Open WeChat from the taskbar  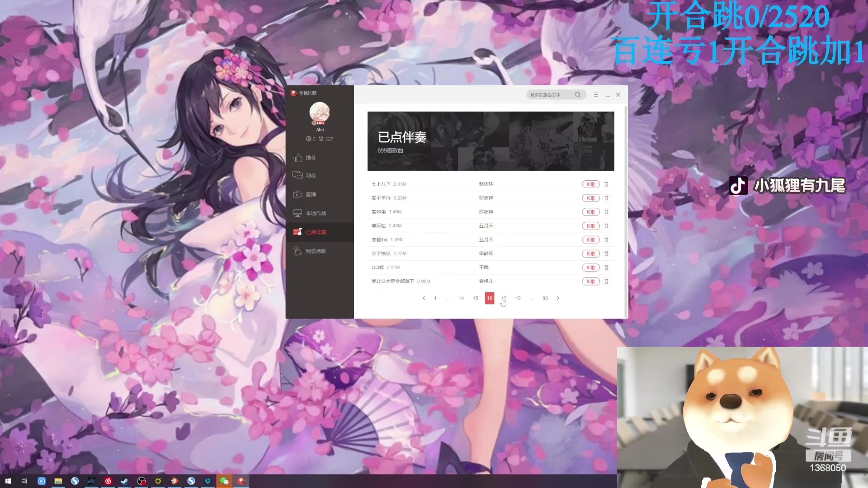[x=224, y=481]
